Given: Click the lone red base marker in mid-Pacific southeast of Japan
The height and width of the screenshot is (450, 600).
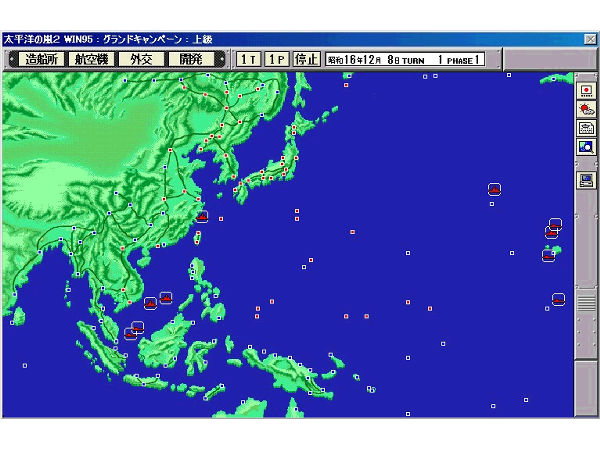Looking at the screenshot, I should point(352,232).
